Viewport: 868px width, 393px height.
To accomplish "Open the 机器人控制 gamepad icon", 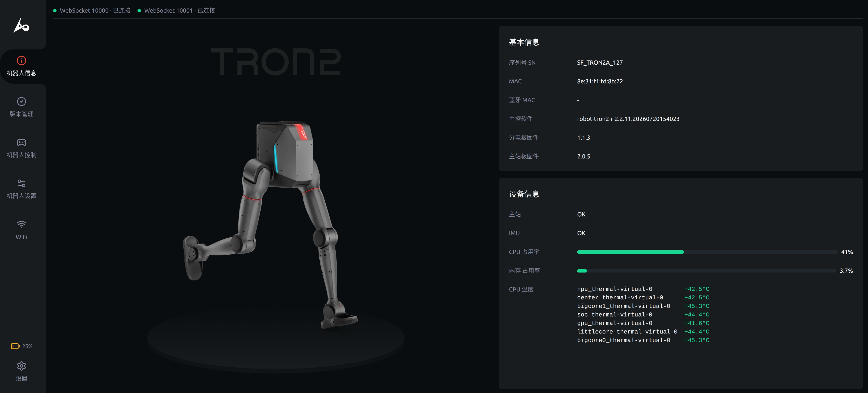I will [22, 143].
